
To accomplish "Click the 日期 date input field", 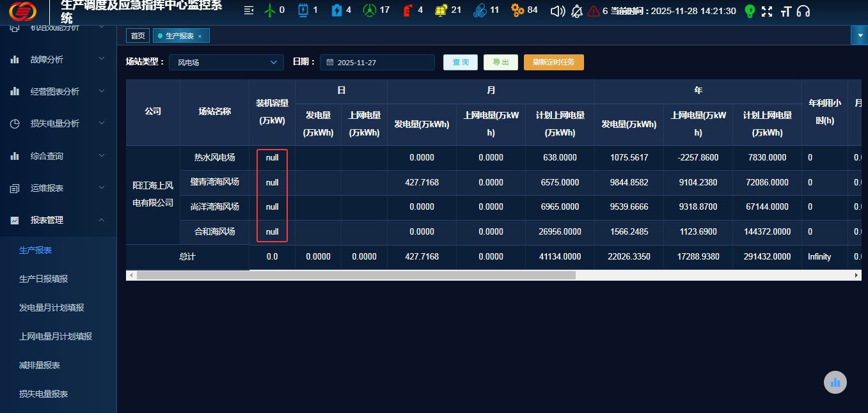I will point(377,62).
